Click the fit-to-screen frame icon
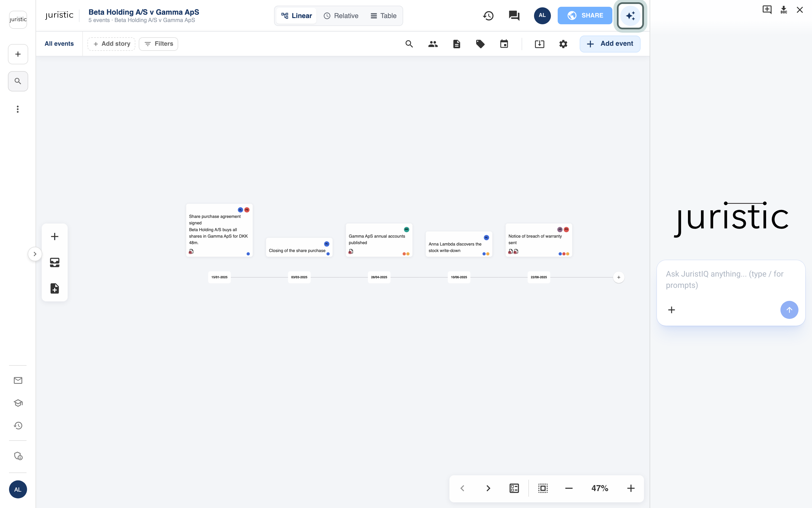This screenshot has height=508, width=812. [543, 488]
